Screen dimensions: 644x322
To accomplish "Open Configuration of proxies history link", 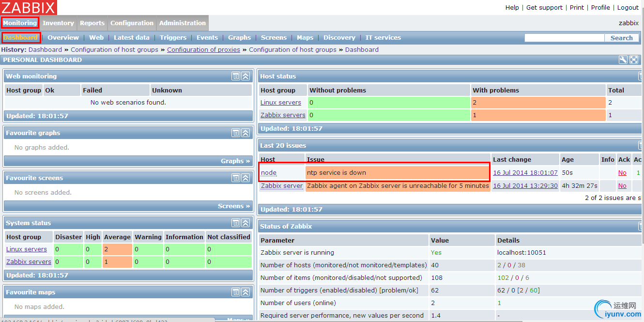I will pyautogui.click(x=203, y=49).
